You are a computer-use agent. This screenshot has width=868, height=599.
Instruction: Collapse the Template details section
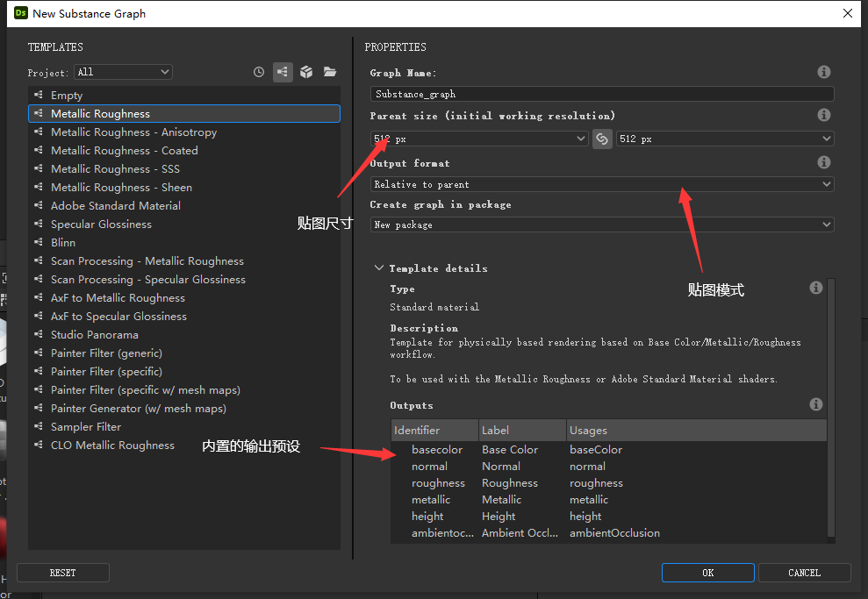tap(379, 268)
